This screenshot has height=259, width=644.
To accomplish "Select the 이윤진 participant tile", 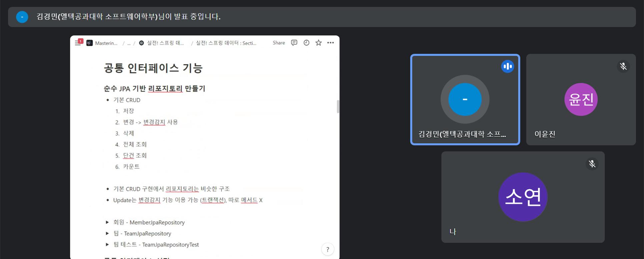I will tap(581, 99).
